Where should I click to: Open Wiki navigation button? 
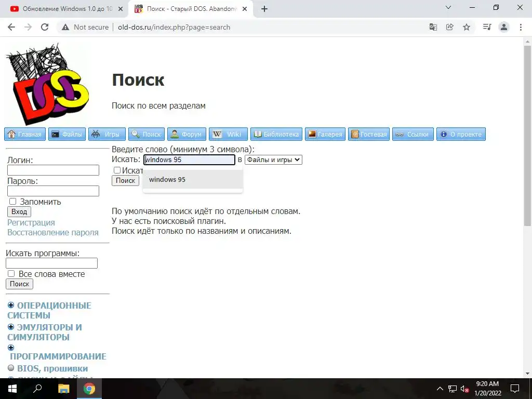[229, 134]
